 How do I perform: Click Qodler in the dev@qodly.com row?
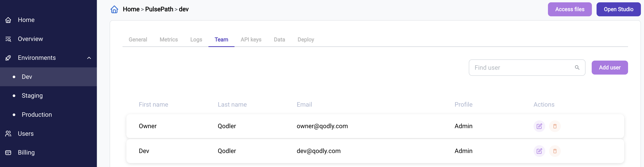tap(227, 151)
